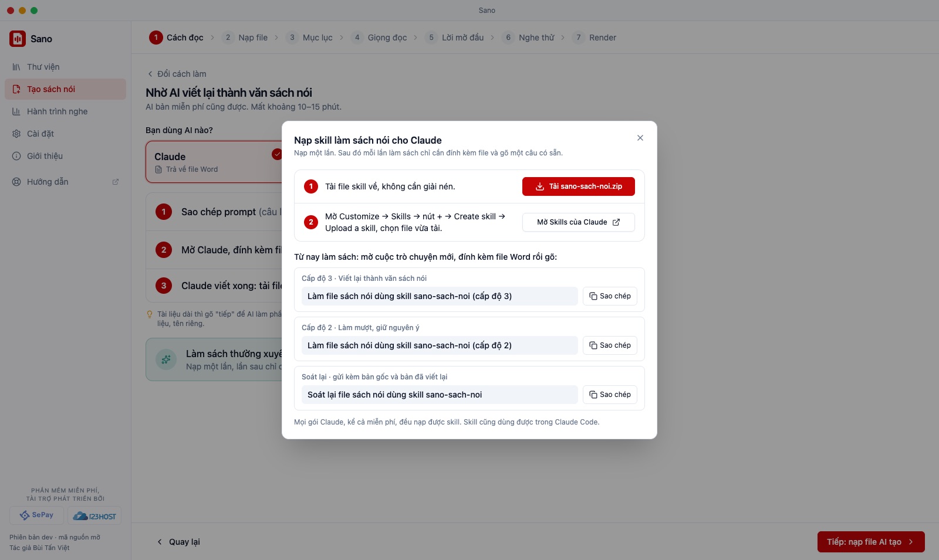Go to step 7 Render
Screen dimensions: 939x560
(595, 38)
